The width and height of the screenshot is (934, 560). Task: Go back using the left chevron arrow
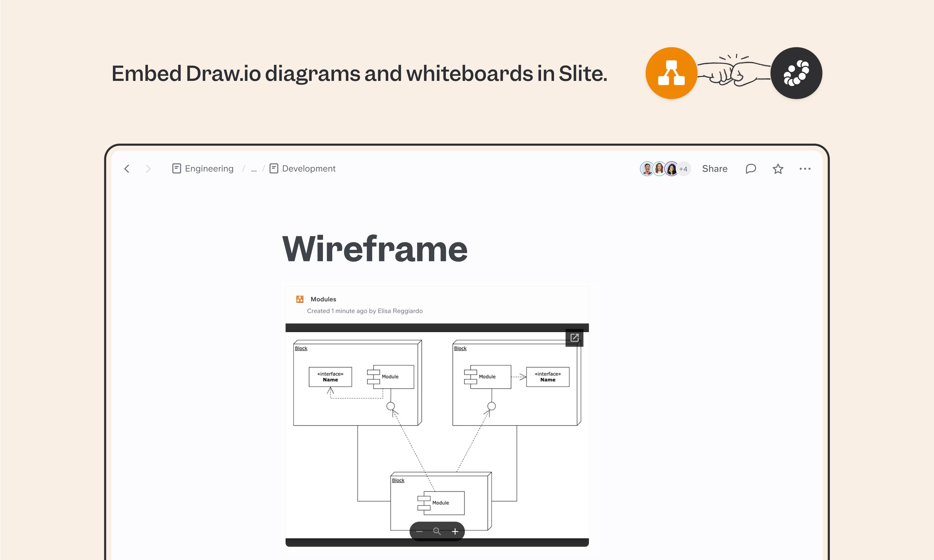(127, 169)
